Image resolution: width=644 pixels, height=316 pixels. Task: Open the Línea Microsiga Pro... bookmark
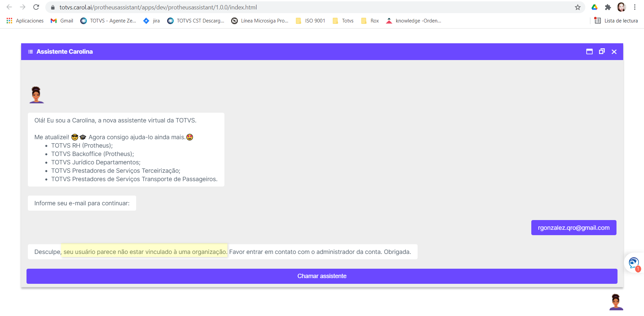(260, 21)
